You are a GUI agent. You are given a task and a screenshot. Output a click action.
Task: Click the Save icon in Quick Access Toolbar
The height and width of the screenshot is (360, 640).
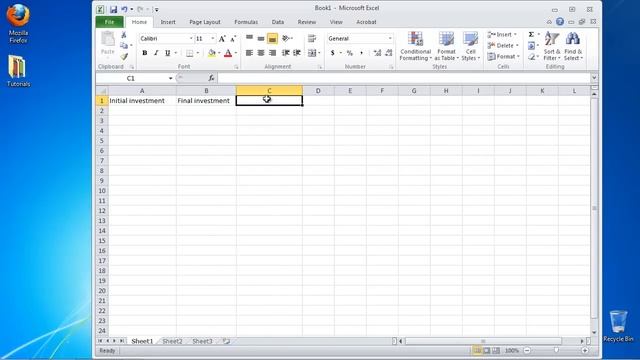tap(113, 9)
